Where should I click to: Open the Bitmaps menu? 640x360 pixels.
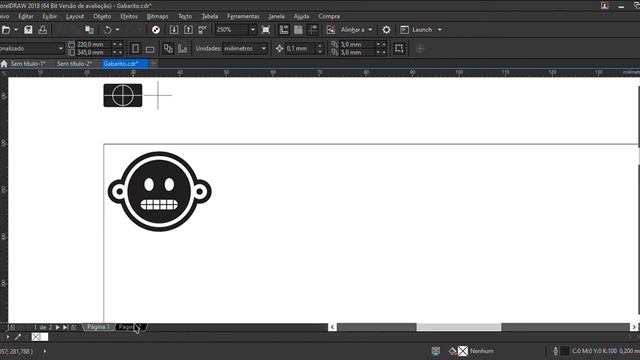pos(157,16)
